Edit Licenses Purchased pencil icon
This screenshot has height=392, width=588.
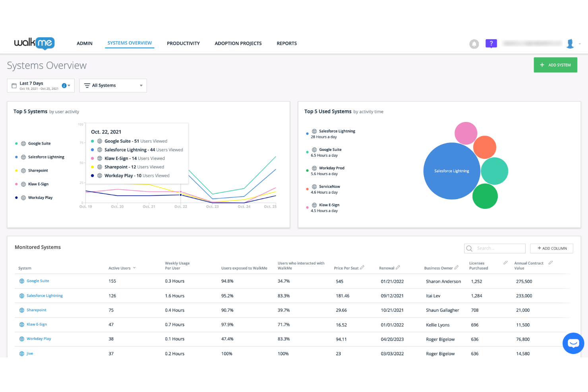505,263
